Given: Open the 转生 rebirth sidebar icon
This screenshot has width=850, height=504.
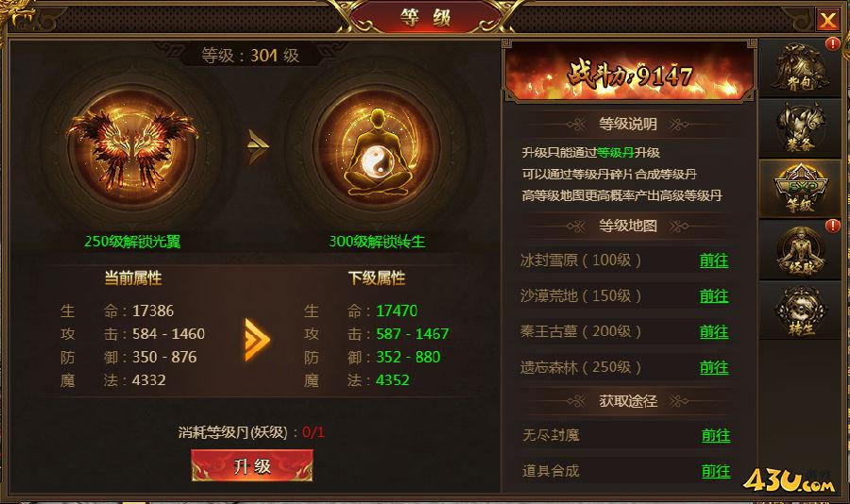Looking at the screenshot, I should coord(800,311).
